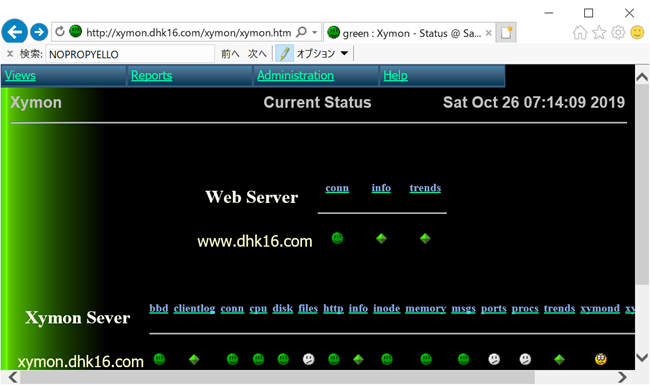Open the Reports menu
The height and width of the screenshot is (385, 650).
point(151,75)
